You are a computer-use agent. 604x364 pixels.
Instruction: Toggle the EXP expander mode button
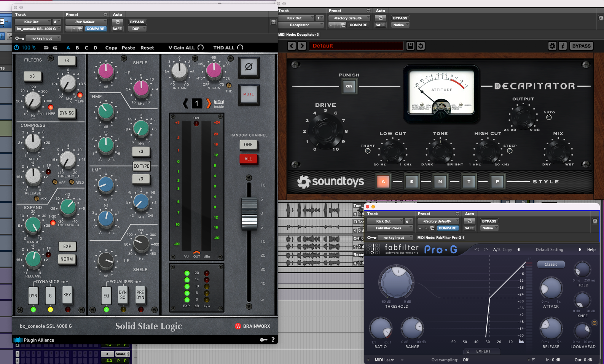(67, 246)
